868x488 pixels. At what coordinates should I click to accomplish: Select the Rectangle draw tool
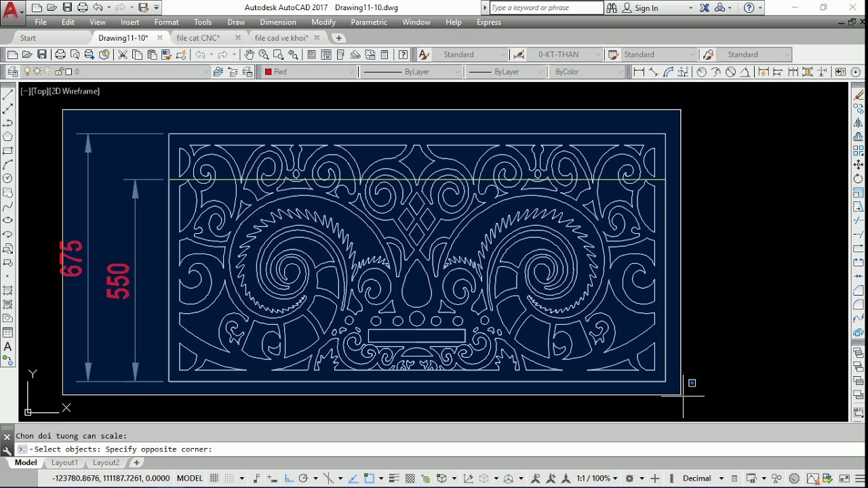click(x=8, y=150)
